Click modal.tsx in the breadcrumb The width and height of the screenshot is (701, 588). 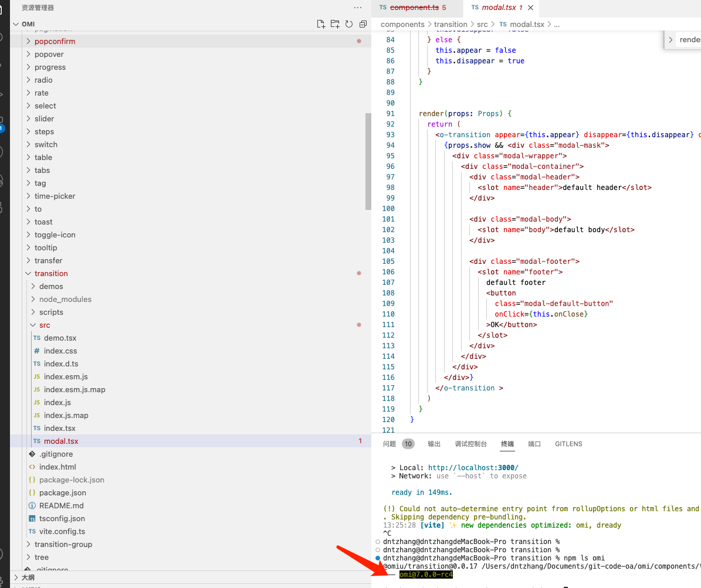[527, 25]
